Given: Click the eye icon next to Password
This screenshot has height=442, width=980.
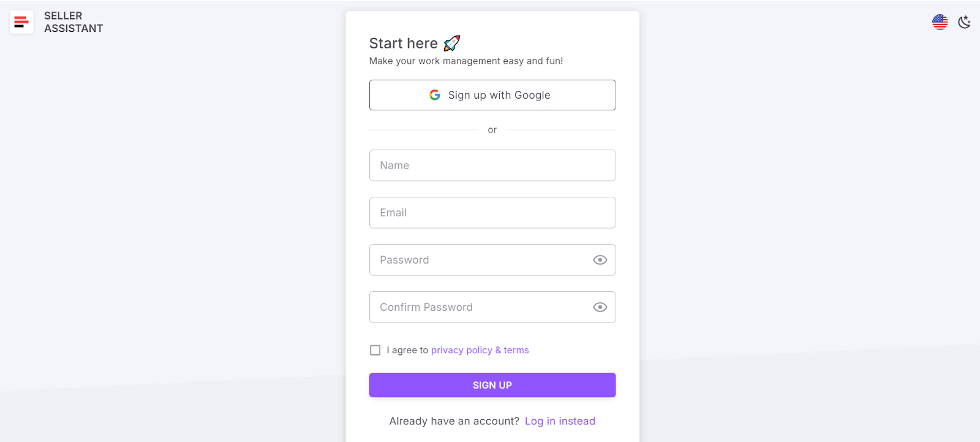Looking at the screenshot, I should 599,260.
